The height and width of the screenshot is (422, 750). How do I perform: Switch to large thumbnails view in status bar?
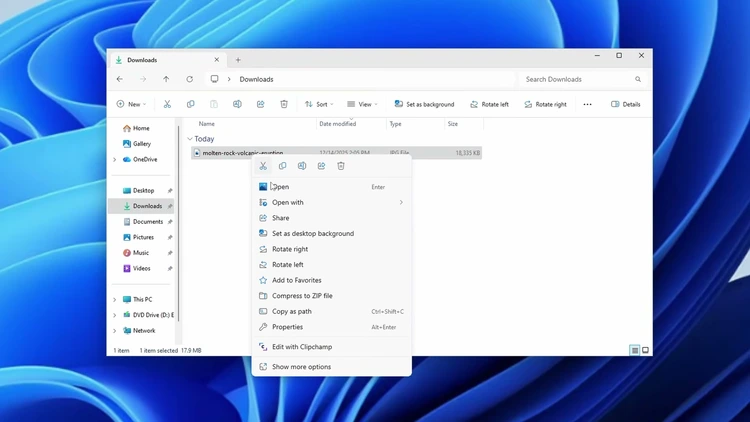tap(645, 350)
